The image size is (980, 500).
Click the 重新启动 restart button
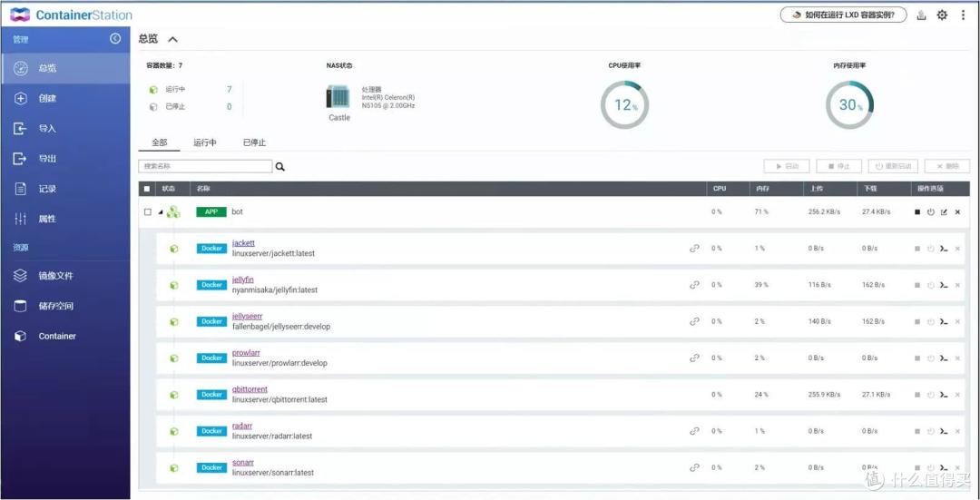(x=893, y=166)
